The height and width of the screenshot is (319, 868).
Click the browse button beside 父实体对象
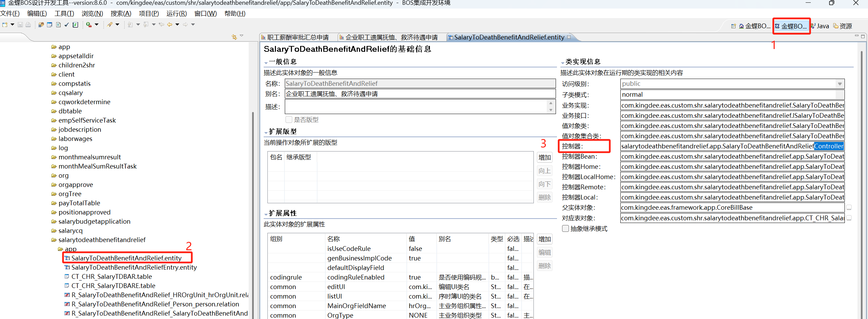click(x=849, y=208)
